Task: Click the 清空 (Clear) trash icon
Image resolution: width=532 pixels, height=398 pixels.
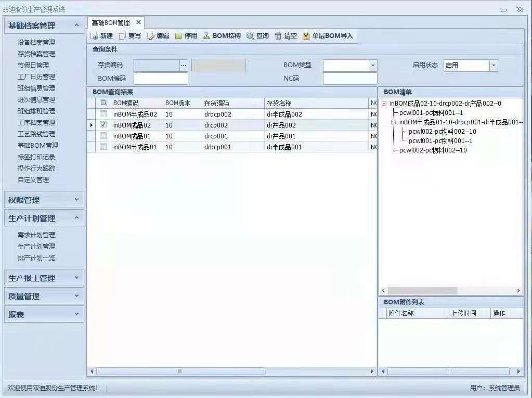Action: pos(278,36)
